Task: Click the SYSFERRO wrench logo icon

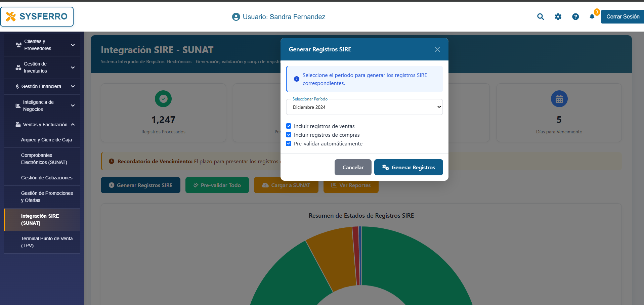Action: point(11,16)
